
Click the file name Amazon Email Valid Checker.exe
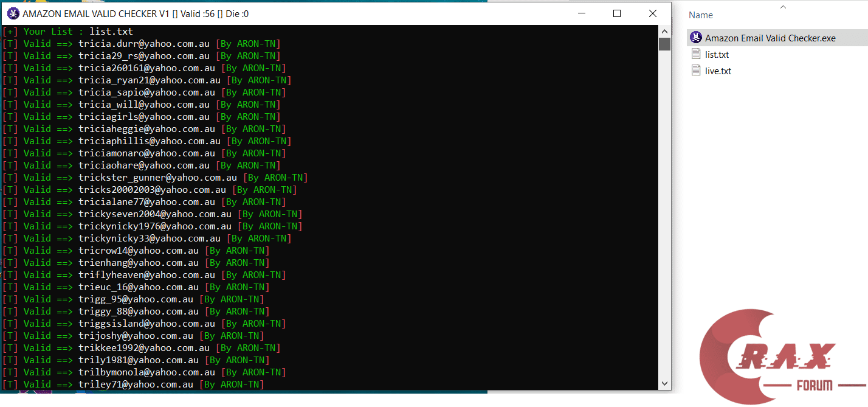[x=770, y=38]
